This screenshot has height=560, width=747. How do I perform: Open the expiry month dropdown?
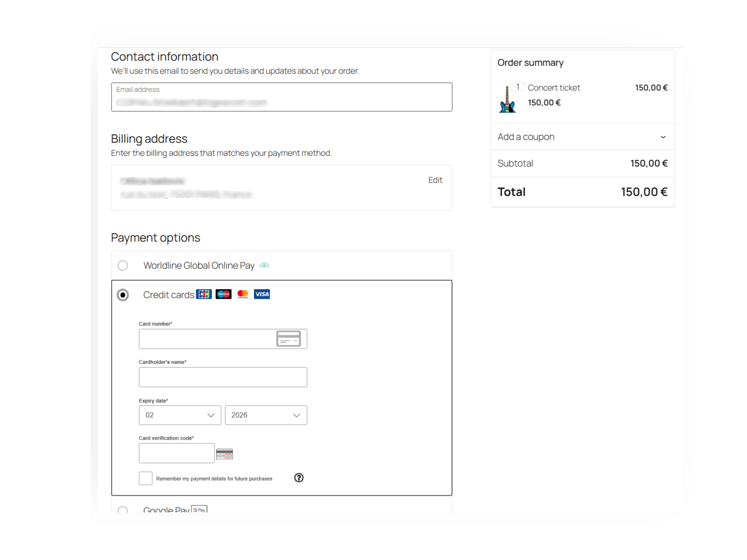pyautogui.click(x=179, y=415)
